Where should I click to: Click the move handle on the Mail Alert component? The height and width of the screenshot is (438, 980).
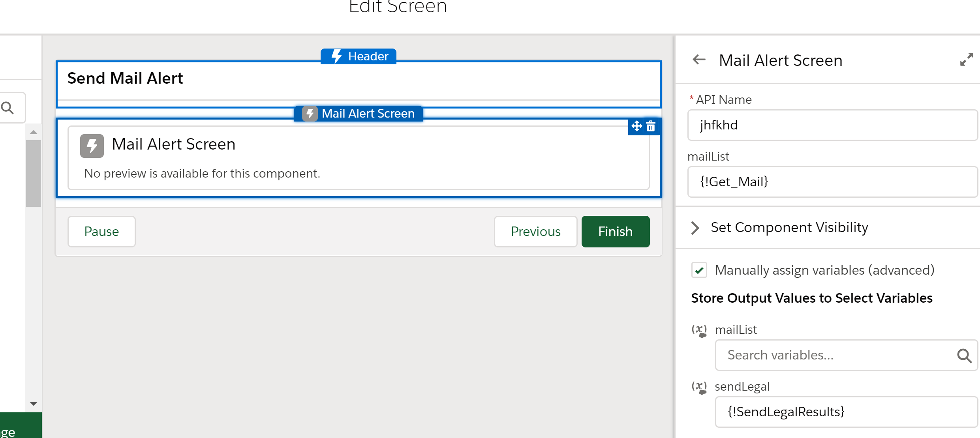[x=636, y=126]
